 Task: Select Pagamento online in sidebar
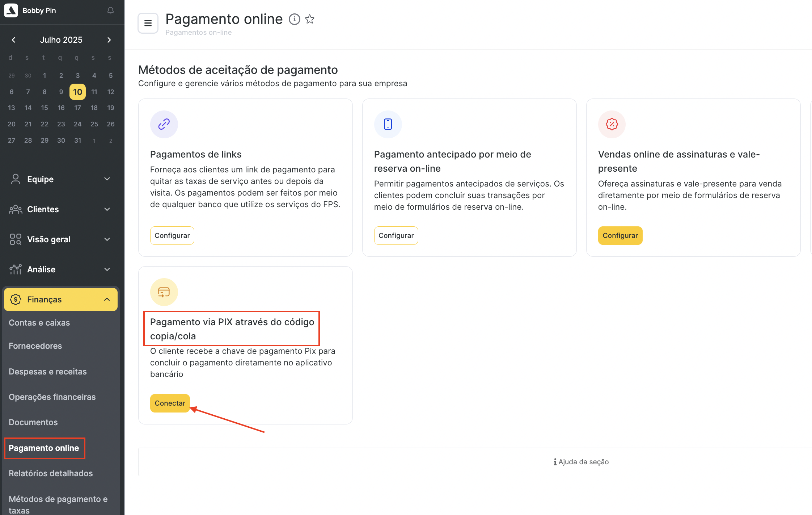pos(44,448)
